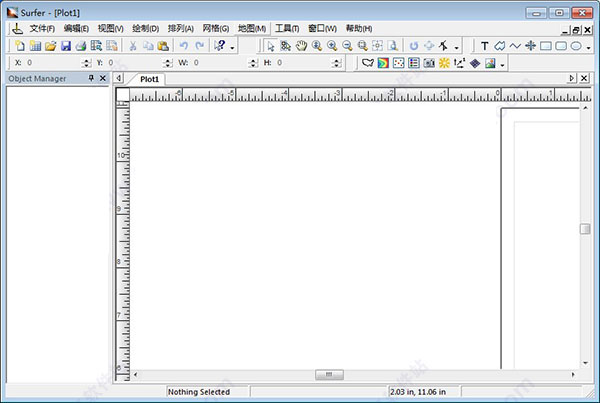Screen dimensions: 600x403
Task: Click the Zoom Out magnifier
Action: click(347, 46)
